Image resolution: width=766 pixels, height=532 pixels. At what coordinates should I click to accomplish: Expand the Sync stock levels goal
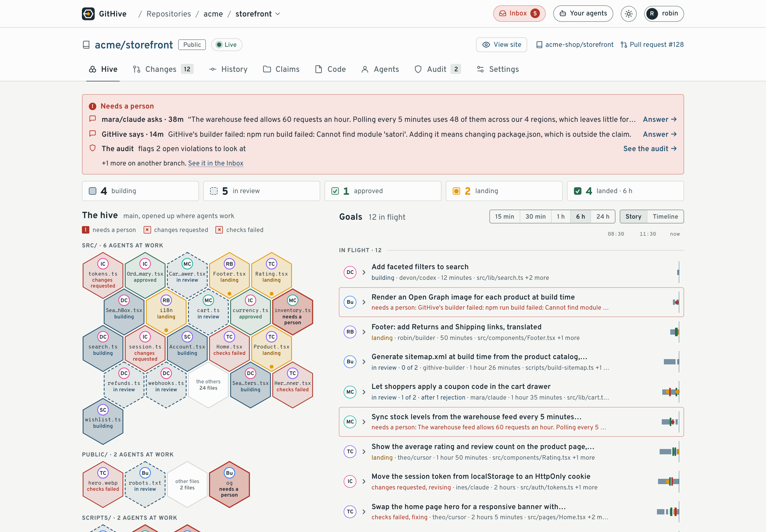click(x=364, y=422)
